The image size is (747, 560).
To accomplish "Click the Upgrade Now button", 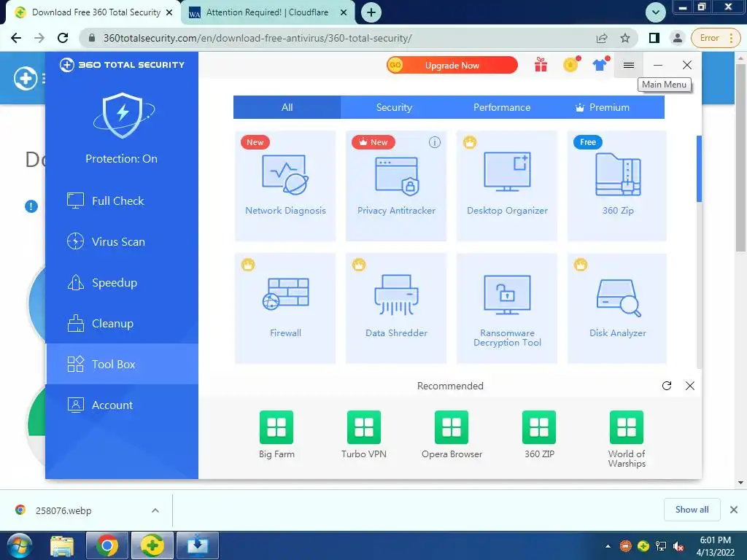I will pos(452,65).
